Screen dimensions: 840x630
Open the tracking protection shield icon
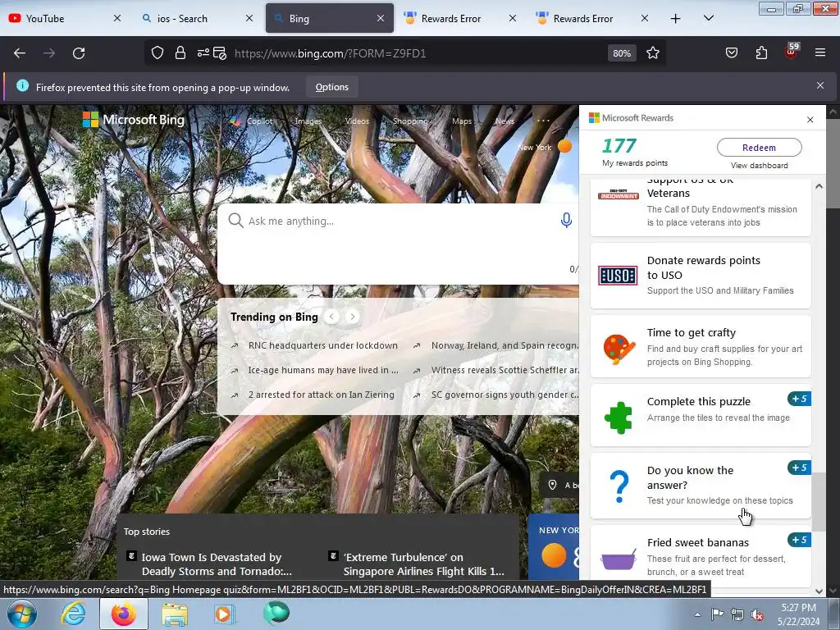157,53
